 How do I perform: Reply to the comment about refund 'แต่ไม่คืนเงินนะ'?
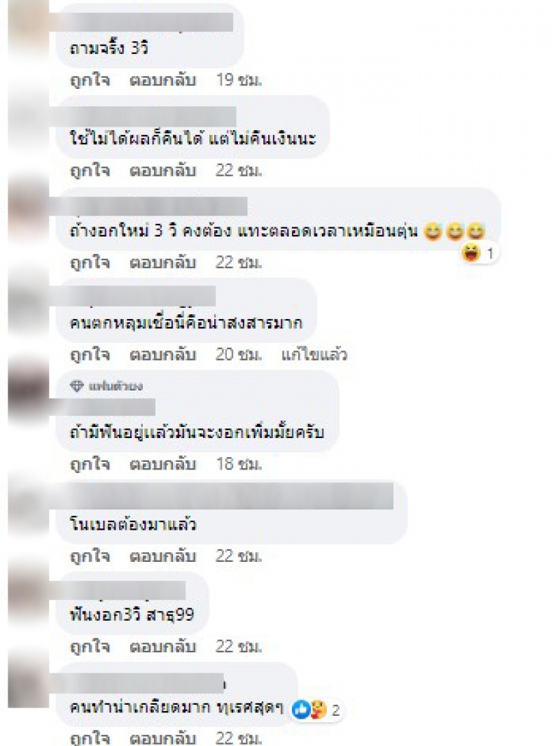click(x=162, y=170)
